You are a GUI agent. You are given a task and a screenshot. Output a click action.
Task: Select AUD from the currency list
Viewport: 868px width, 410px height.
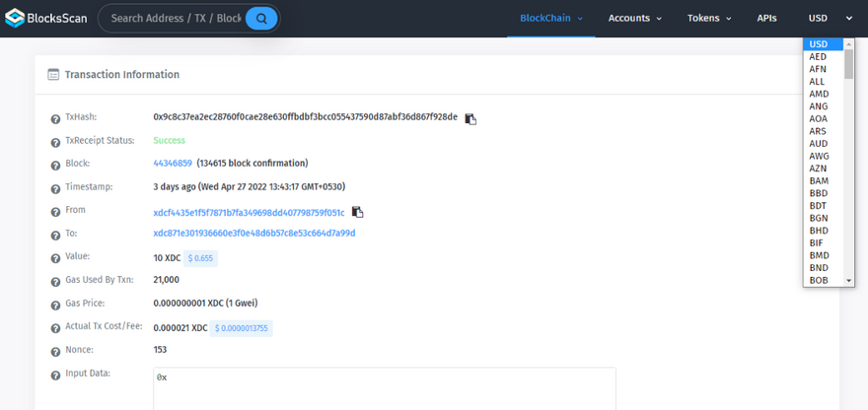click(x=819, y=144)
